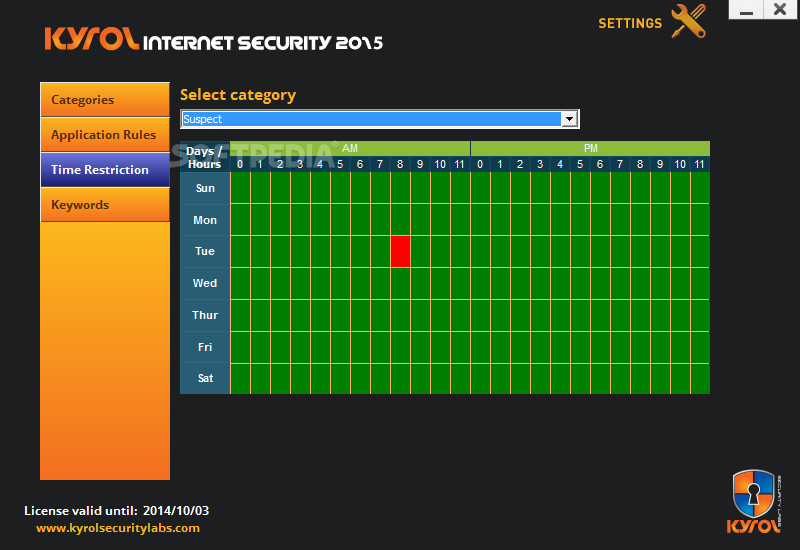800x550 pixels.
Task: Click the Select category heading
Action: (238, 95)
